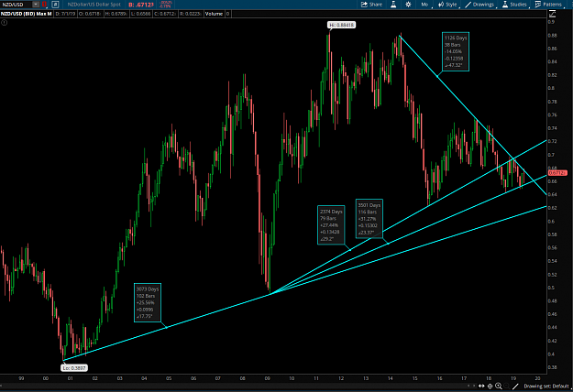Click the expand/compress horizontal arrows icon
Viewport: 573px width, 392px height.
pyautogui.click(x=481, y=386)
